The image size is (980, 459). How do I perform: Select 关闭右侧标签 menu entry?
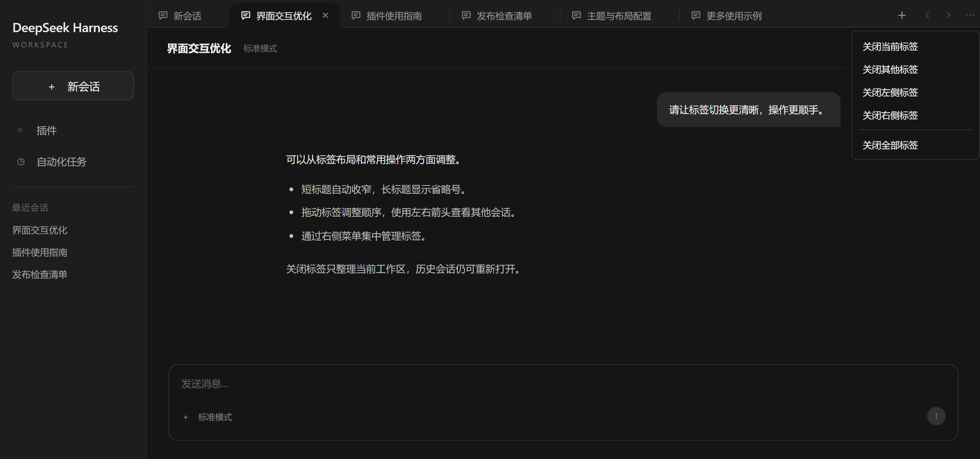[x=915, y=116]
